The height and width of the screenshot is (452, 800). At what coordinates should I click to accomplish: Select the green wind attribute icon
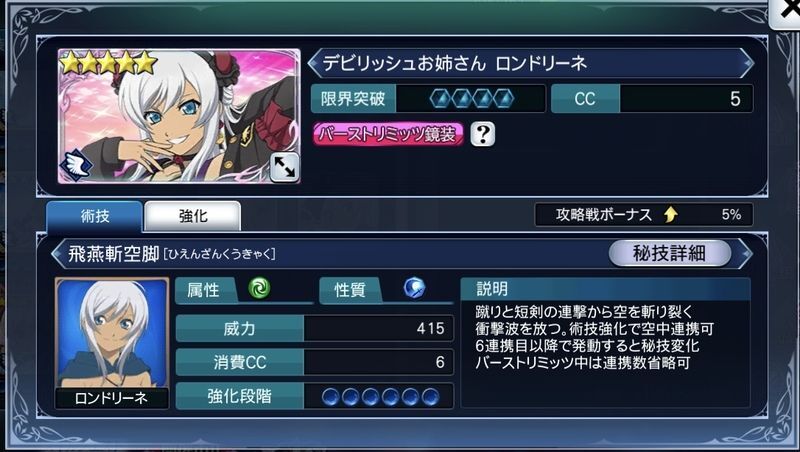(x=259, y=288)
